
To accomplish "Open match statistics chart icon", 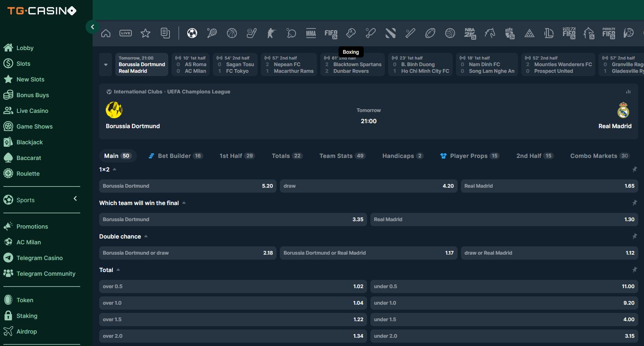I will [628, 92].
